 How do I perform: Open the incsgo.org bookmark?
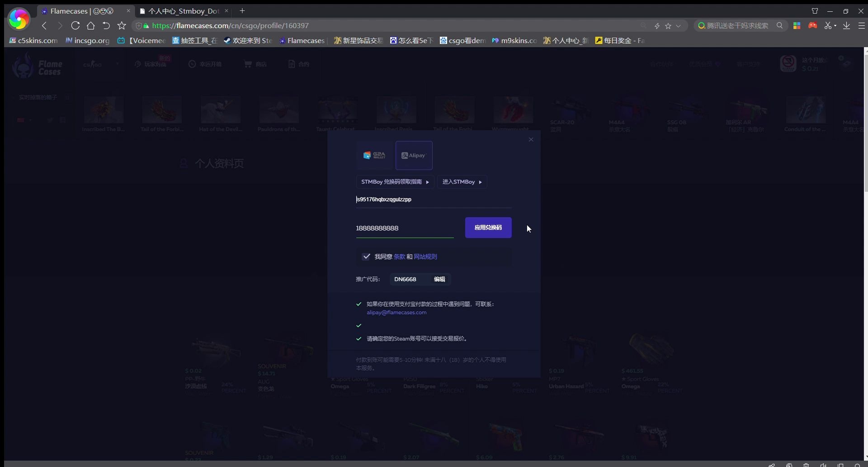pos(88,41)
